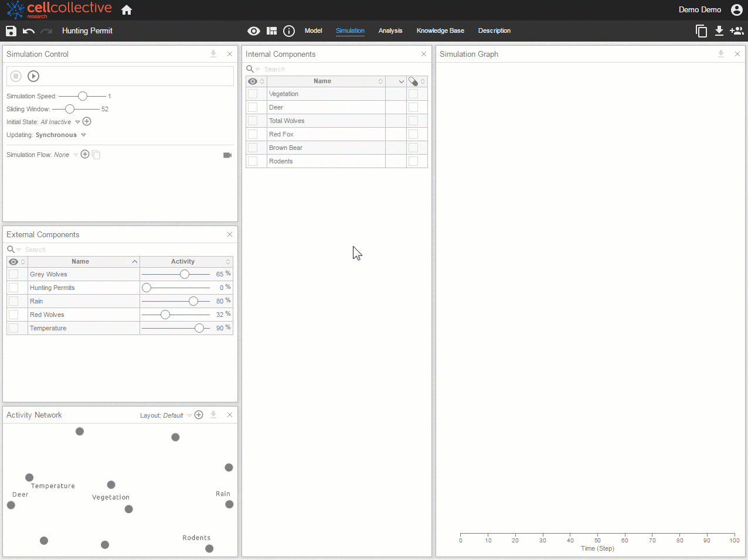Open the Initial State dropdown

point(77,122)
